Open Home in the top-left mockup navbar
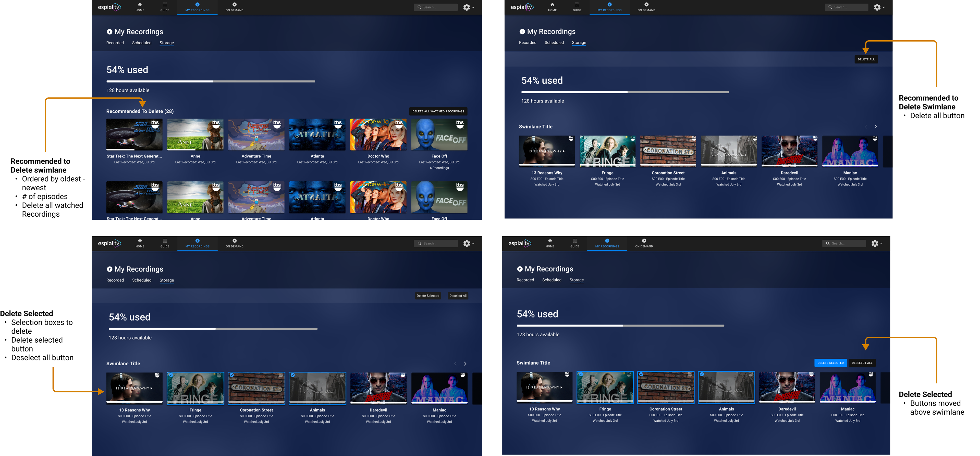 (x=140, y=7)
